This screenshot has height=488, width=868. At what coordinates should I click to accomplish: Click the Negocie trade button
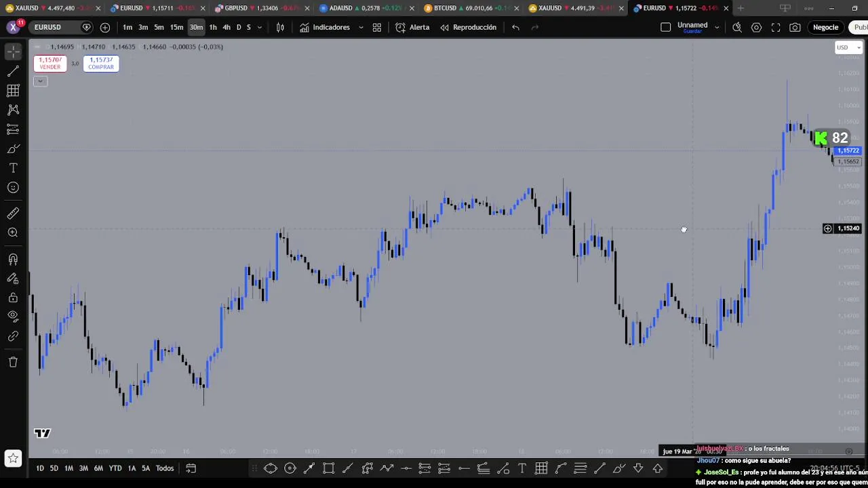pos(825,27)
